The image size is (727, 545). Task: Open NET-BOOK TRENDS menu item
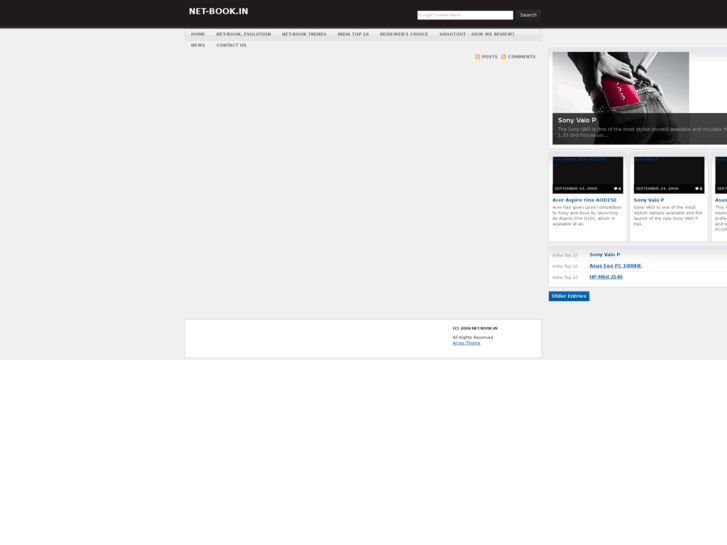(304, 34)
